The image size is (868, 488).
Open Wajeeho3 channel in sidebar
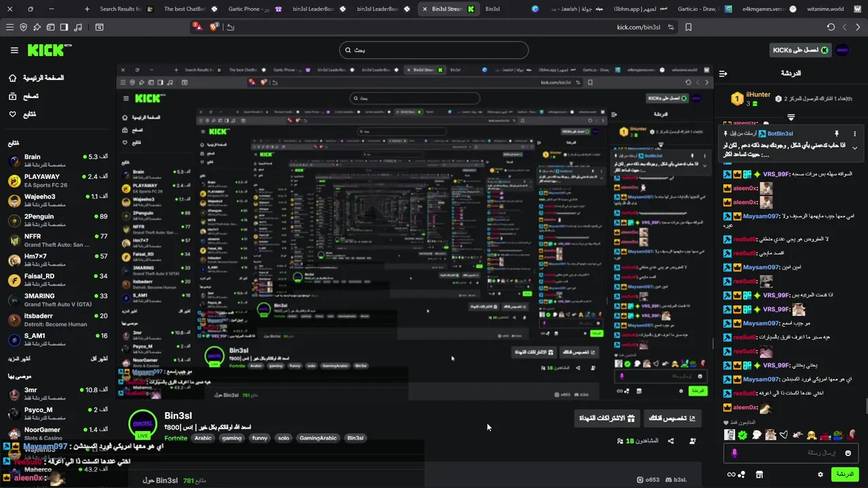[58, 200]
